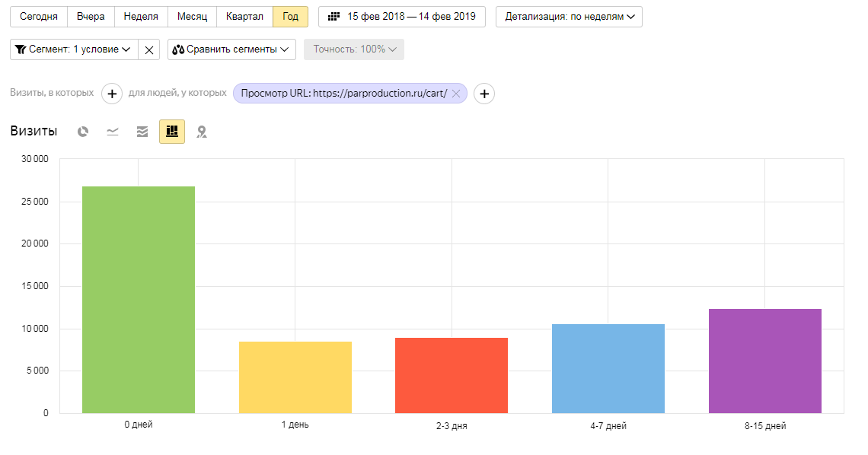Add a people condition after the URL filter

tap(484, 94)
